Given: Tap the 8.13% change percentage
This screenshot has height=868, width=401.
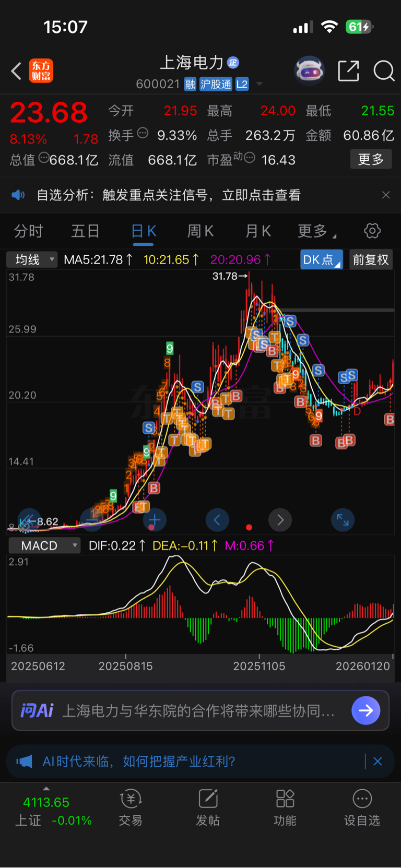Looking at the screenshot, I should point(28,139).
